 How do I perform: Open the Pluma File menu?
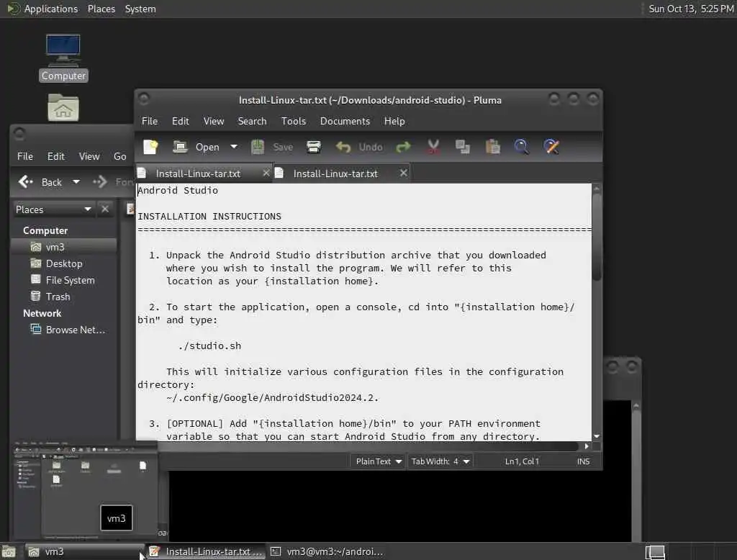150,122
